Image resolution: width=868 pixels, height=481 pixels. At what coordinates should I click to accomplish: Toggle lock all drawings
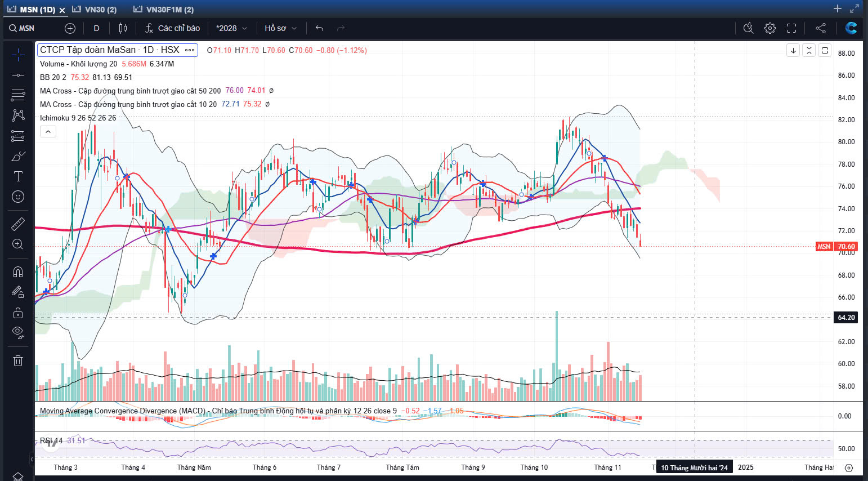click(18, 313)
